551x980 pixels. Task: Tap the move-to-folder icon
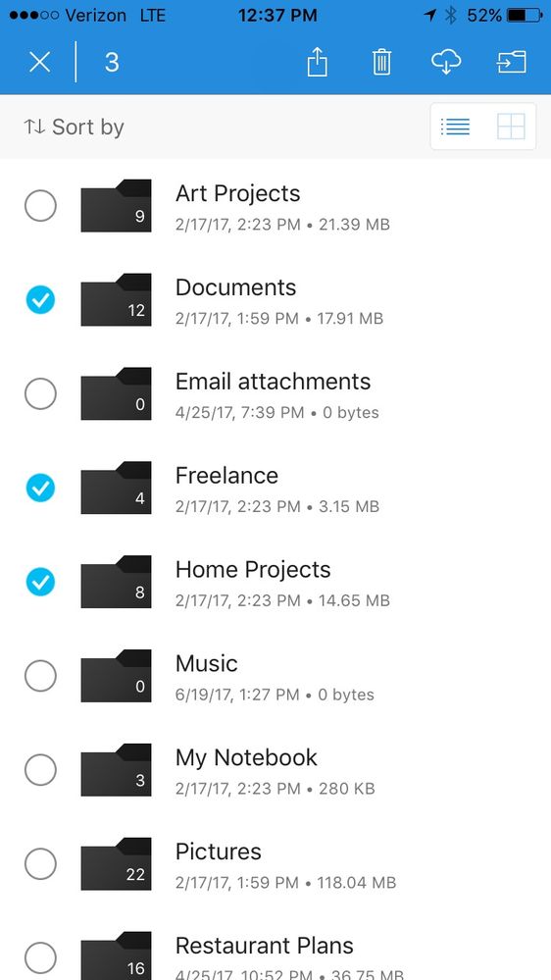[512, 63]
